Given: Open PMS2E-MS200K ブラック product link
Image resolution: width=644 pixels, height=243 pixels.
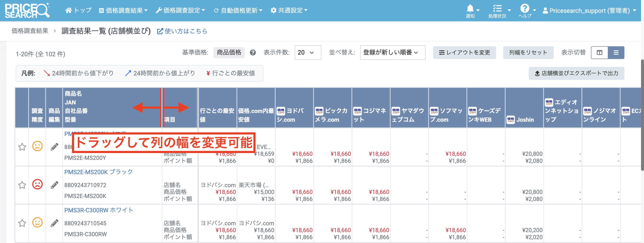Looking at the screenshot, I should point(99,172).
